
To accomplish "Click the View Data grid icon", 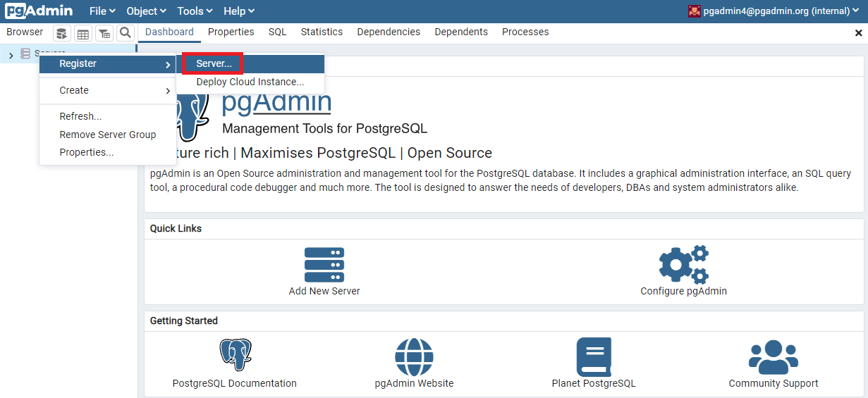I will click(x=83, y=33).
